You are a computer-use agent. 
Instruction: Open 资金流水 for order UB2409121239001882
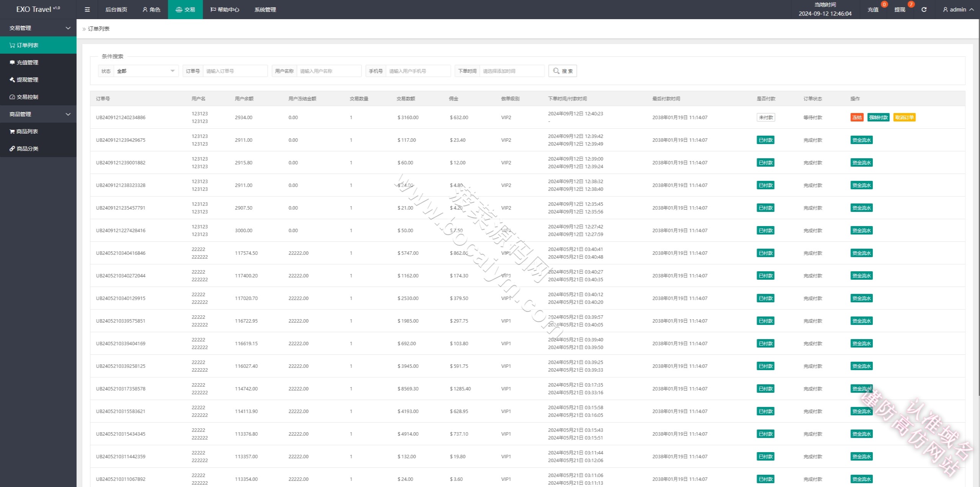click(861, 163)
